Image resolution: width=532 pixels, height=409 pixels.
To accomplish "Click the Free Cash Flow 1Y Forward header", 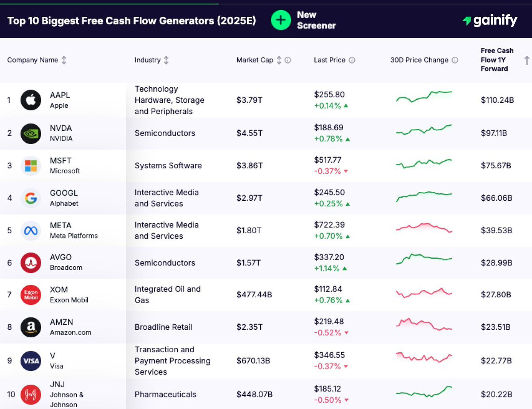I will click(x=497, y=60).
